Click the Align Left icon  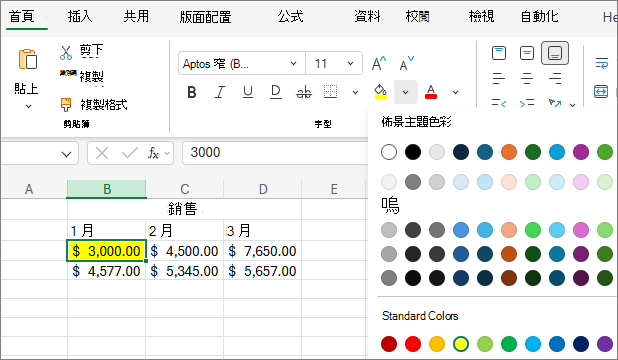(x=499, y=78)
